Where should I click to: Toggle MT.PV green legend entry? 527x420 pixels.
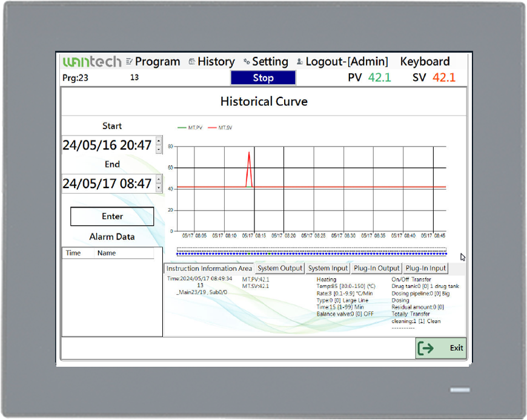[x=190, y=128]
